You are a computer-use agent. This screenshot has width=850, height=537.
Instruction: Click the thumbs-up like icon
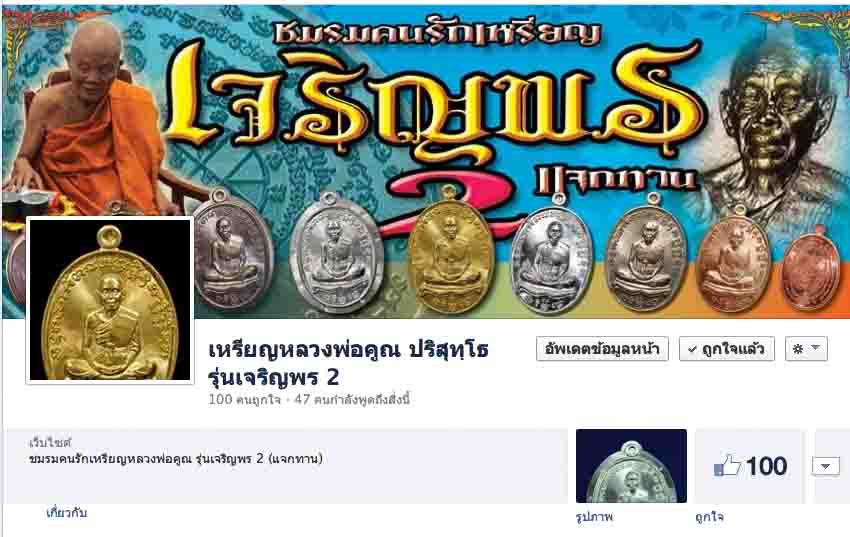point(726,466)
